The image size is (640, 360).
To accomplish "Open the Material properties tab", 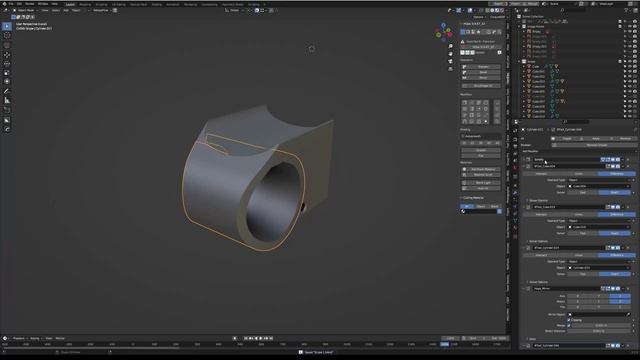I will (x=515, y=228).
